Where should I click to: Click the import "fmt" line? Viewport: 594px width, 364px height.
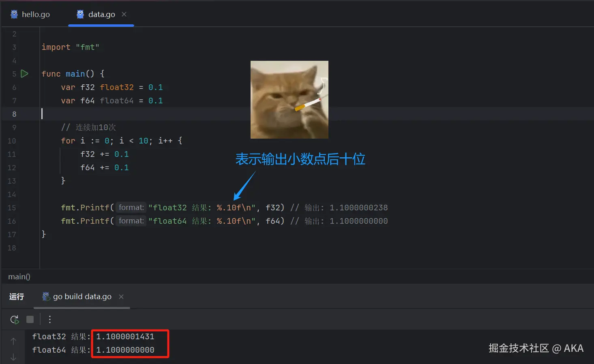click(x=70, y=47)
